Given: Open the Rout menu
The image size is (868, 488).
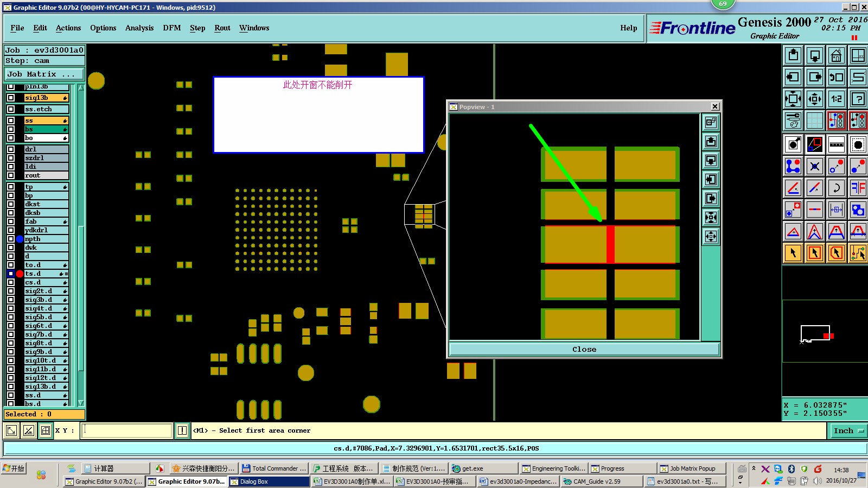Looking at the screenshot, I should [222, 28].
